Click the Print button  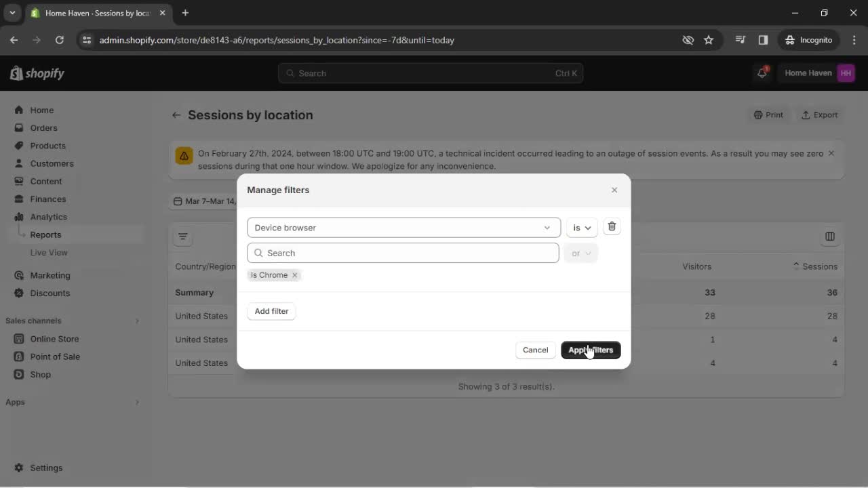(768, 115)
